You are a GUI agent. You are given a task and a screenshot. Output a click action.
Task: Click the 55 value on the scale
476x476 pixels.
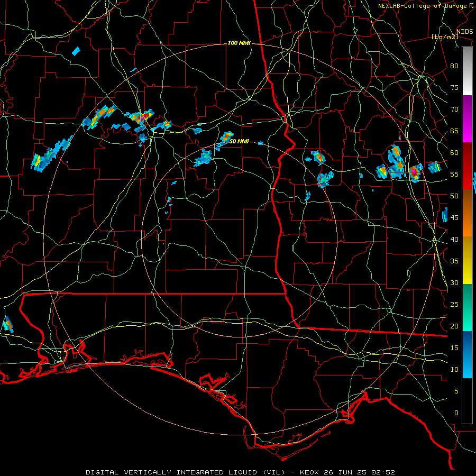(x=454, y=175)
